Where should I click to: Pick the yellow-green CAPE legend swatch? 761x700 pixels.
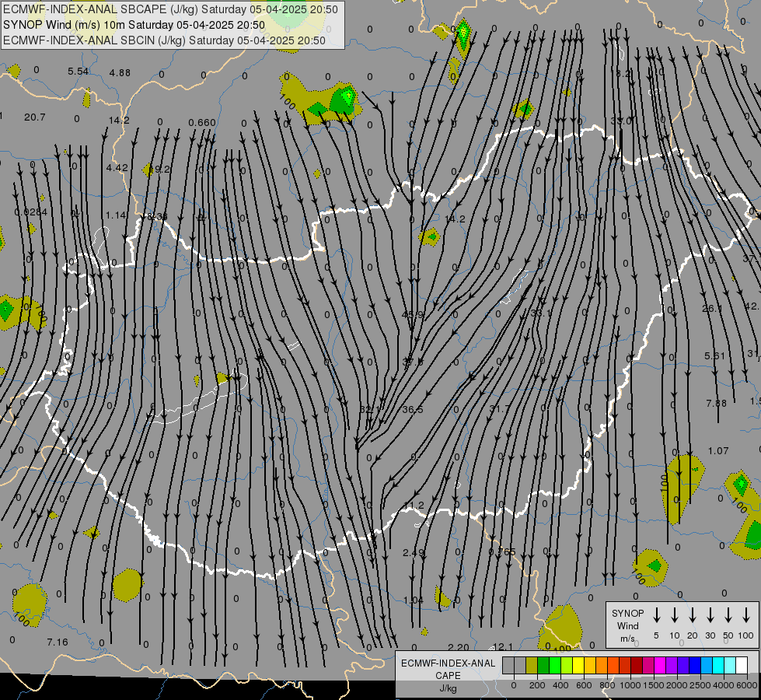click(x=567, y=665)
